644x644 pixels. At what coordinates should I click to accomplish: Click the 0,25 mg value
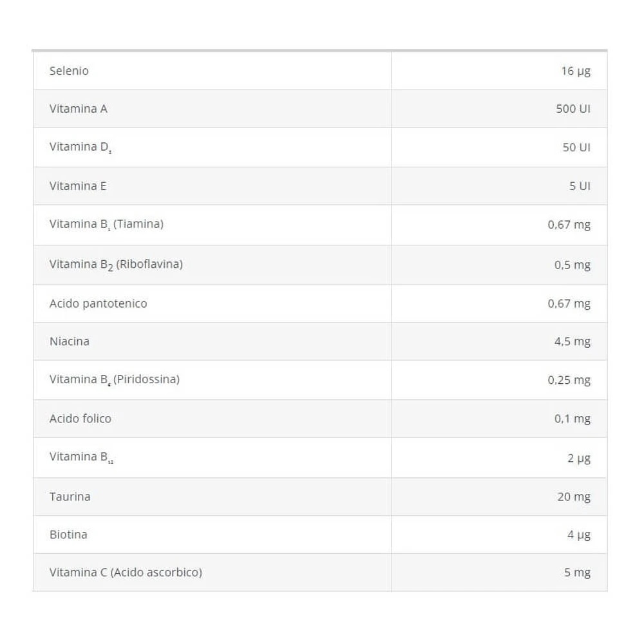click(x=569, y=381)
